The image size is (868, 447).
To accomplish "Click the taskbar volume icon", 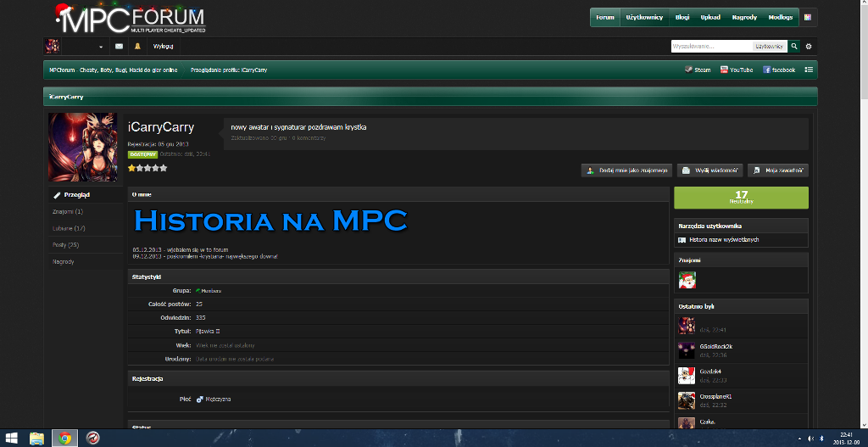I will pos(811,439).
